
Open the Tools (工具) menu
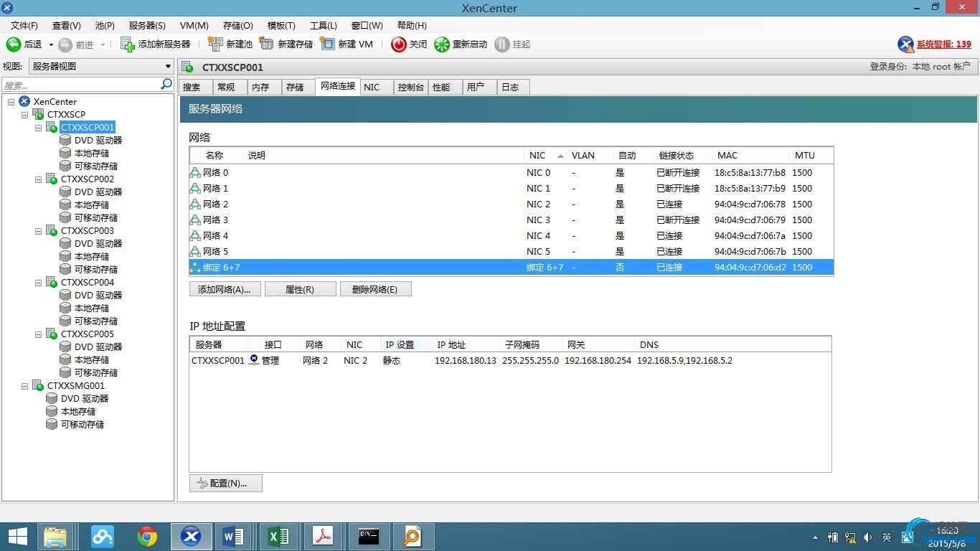324,26
